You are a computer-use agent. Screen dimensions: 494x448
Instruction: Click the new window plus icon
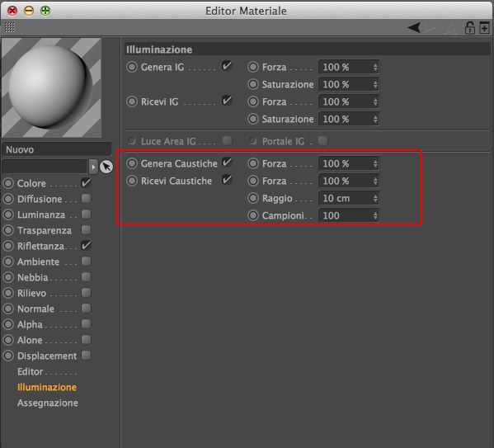(484, 28)
